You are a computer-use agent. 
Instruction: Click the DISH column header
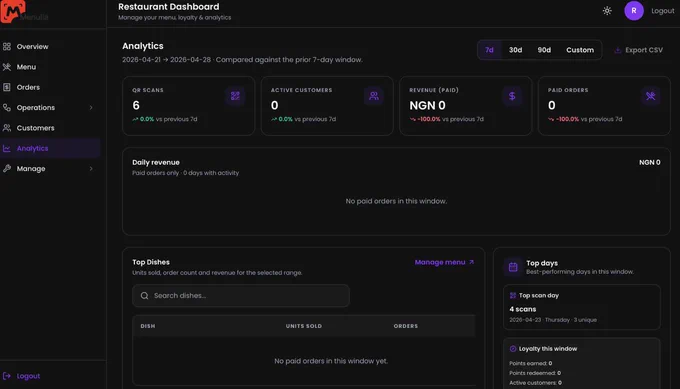click(148, 326)
